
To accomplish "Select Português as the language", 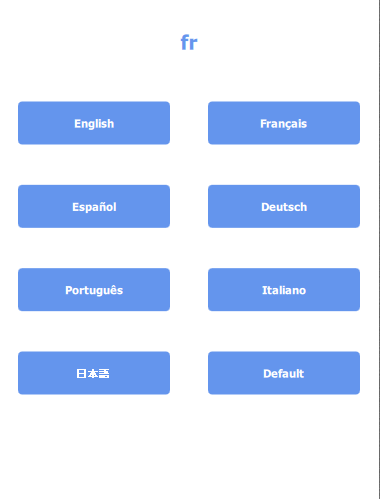I will point(94,290).
